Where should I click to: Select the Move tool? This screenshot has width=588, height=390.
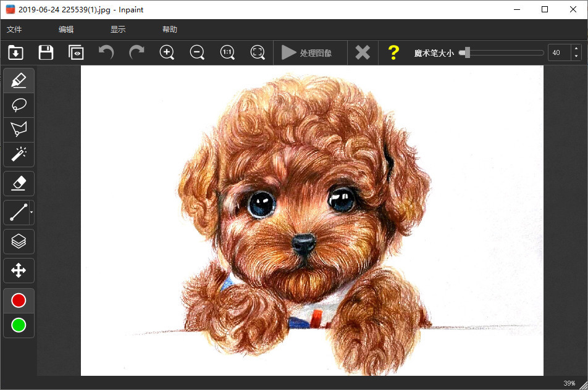(19, 270)
